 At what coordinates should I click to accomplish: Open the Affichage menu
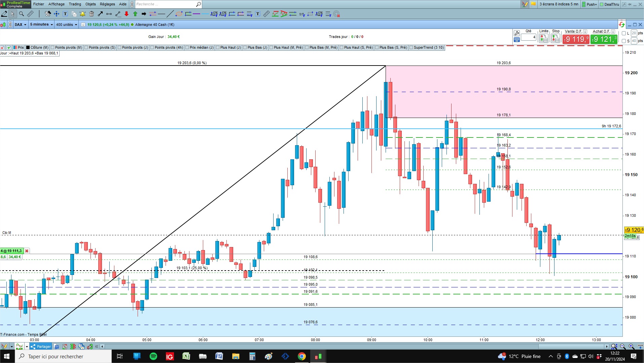coord(57,4)
